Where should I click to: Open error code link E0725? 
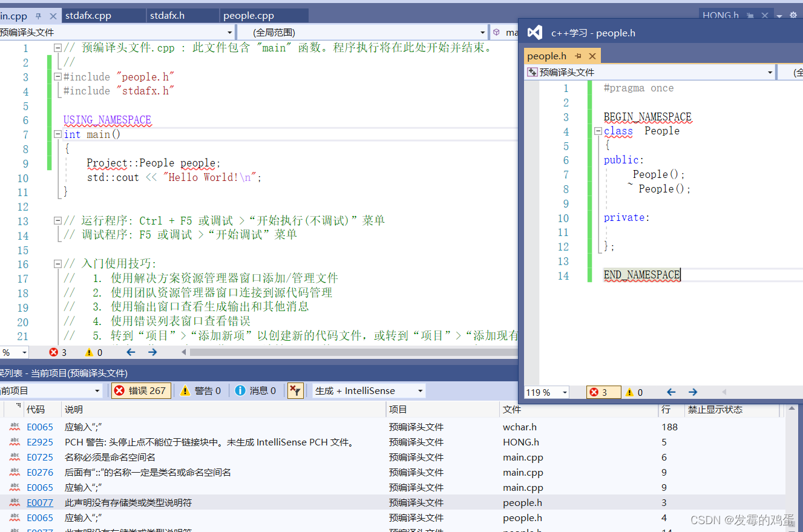click(40, 458)
